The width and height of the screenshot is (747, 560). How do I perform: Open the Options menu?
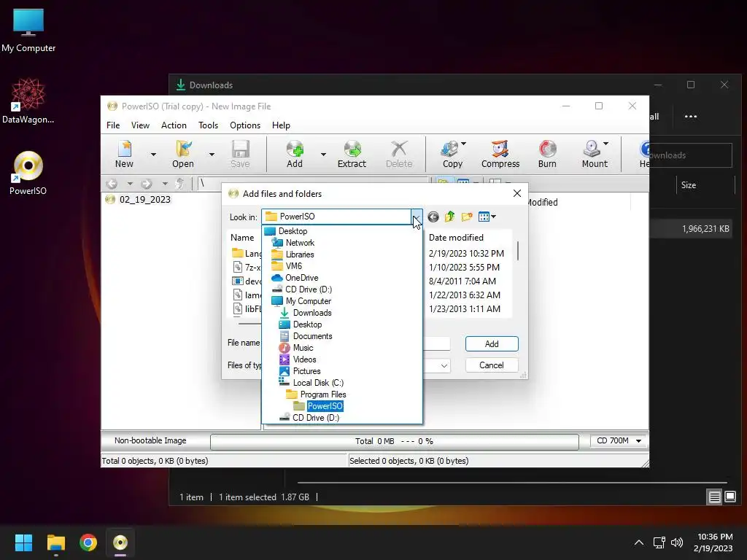coord(245,125)
